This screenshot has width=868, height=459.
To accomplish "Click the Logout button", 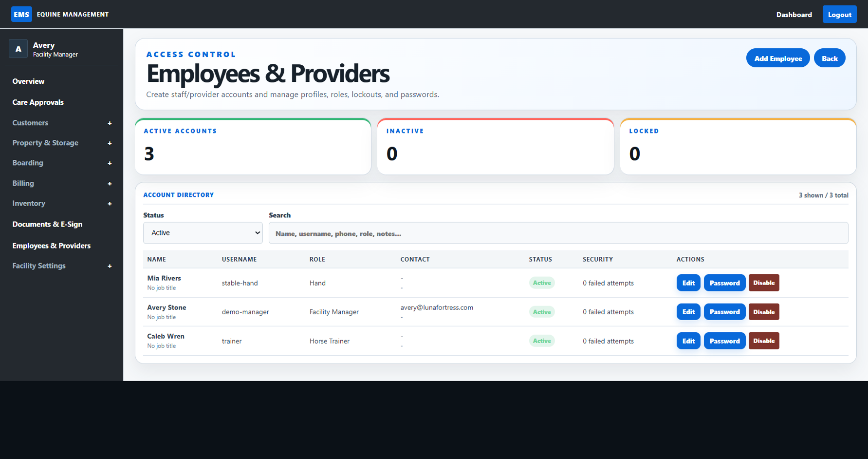I will pyautogui.click(x=839, y=15).
